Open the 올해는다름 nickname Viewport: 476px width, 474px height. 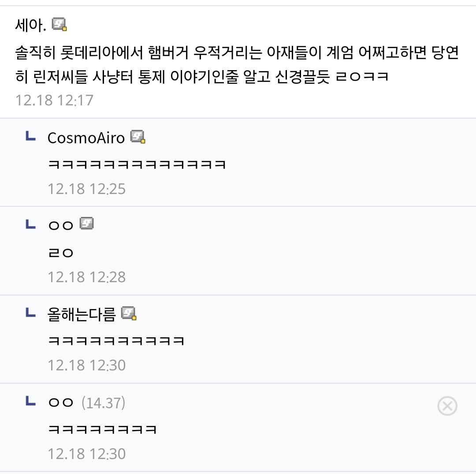pyautogui.click(x=82, y=314)
